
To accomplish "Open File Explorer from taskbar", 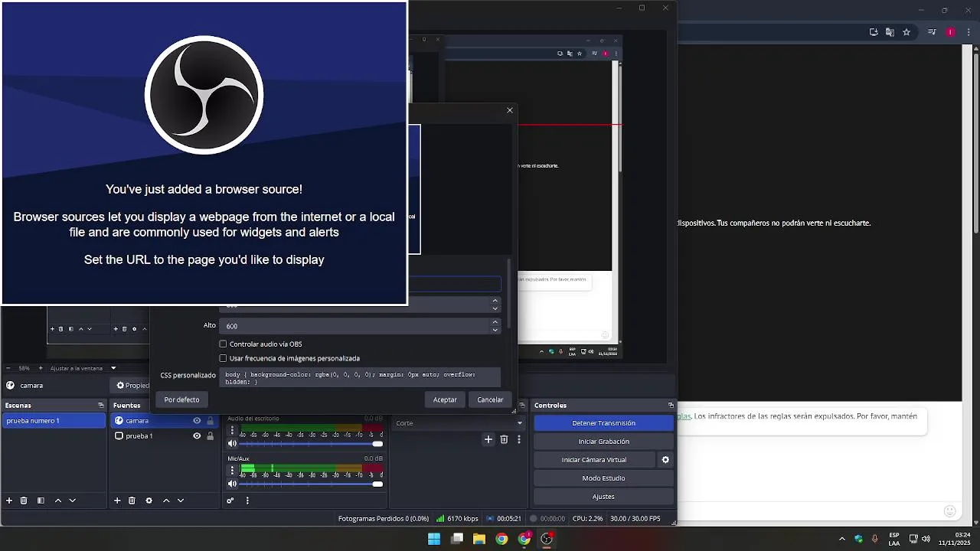I will pyautogui.click(x=479, y=539).
